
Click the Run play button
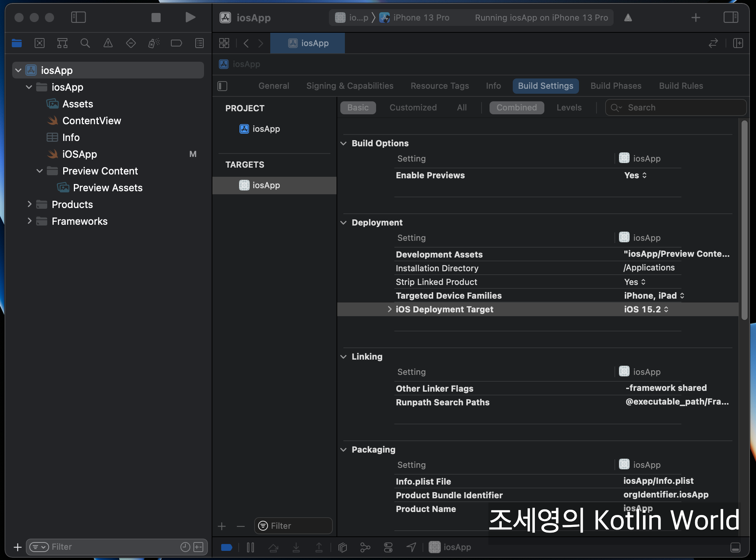click(x=190, y=18)
